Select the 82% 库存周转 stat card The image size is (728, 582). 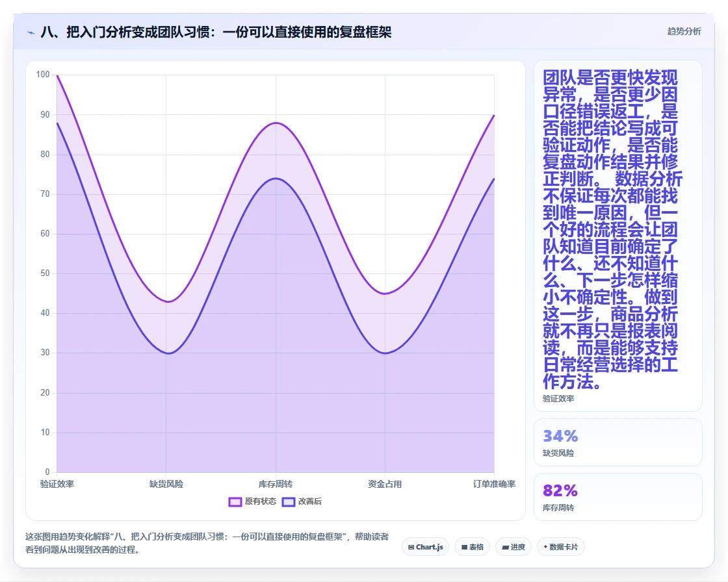coord(618,497)
